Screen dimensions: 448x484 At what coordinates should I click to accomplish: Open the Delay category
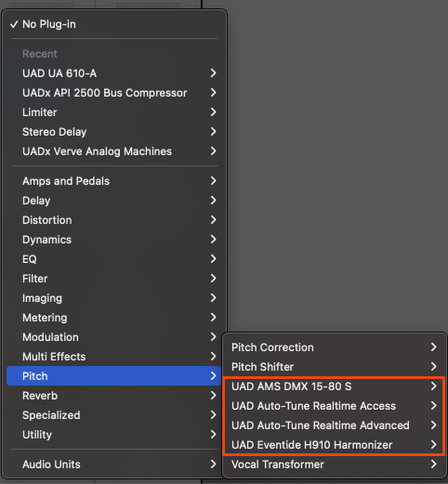(113, 201)
